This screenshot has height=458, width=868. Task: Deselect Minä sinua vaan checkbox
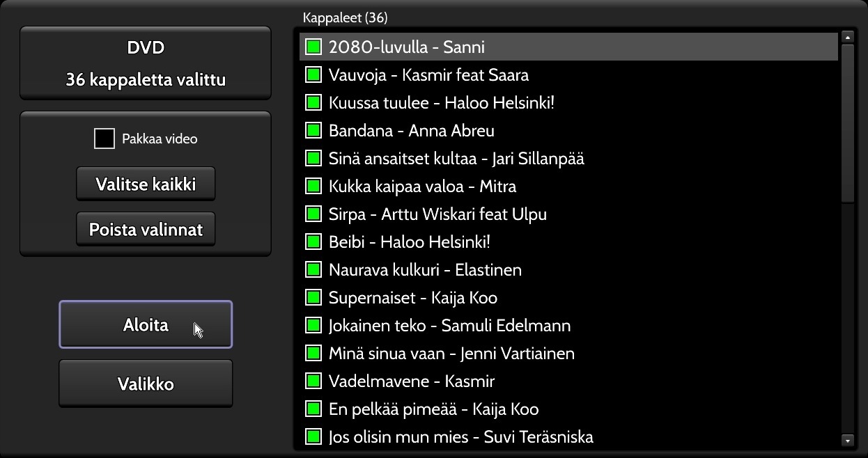pos(313,354)
